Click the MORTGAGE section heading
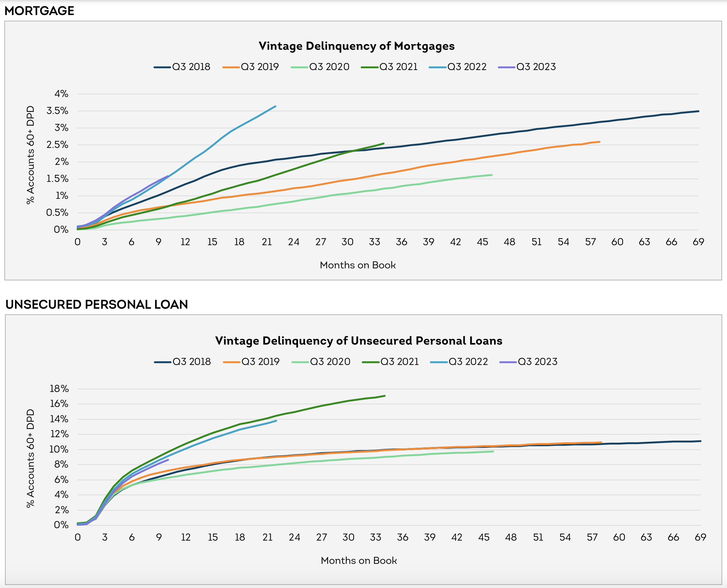This screenshot has height=588, width=727. click(39, 11)
